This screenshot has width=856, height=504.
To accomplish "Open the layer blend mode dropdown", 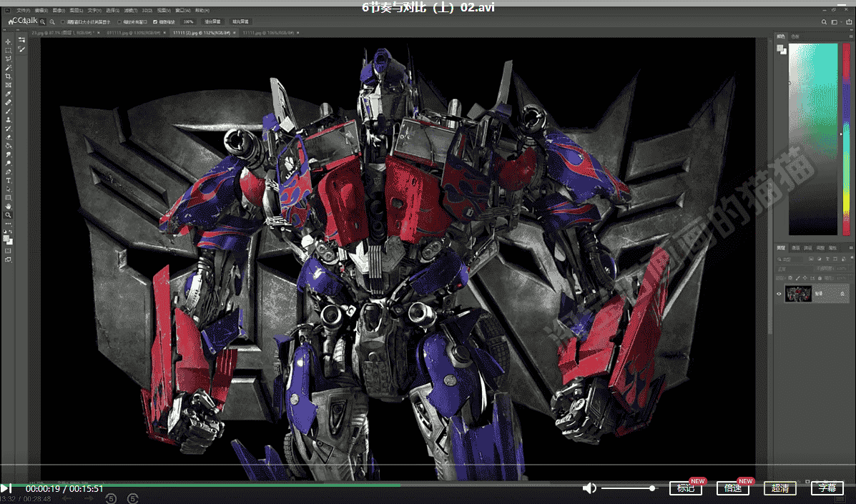I will (x=794, y=269).
